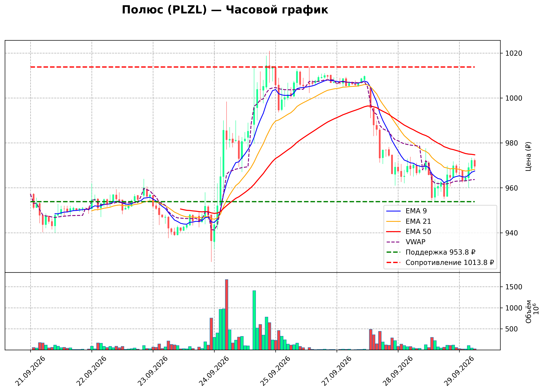The image size is (545, 392).
Task: Click the volume axis value 1500
Action: (514, 287)
